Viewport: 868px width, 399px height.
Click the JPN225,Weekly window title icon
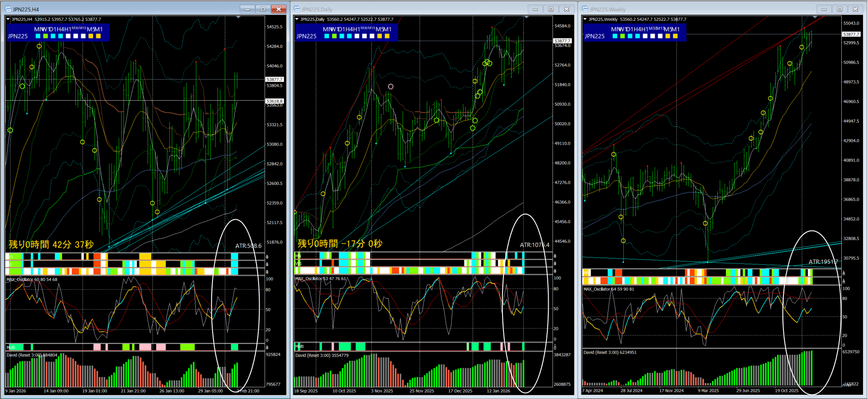[585, 9]
